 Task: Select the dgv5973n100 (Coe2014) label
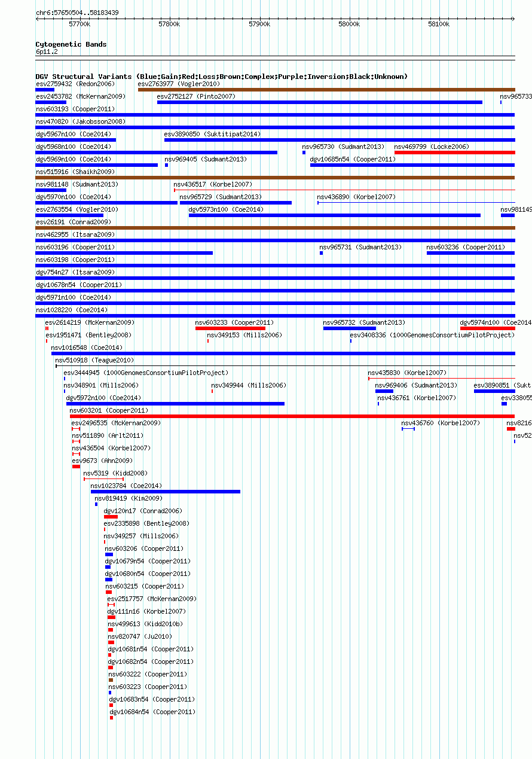tap(226, 209)
